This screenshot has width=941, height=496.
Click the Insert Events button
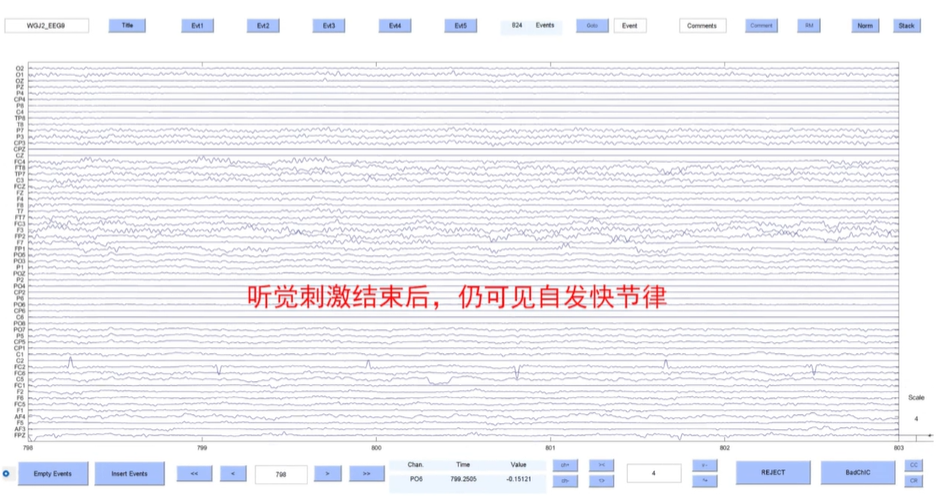pyautogui.click(x=129, y=473)
